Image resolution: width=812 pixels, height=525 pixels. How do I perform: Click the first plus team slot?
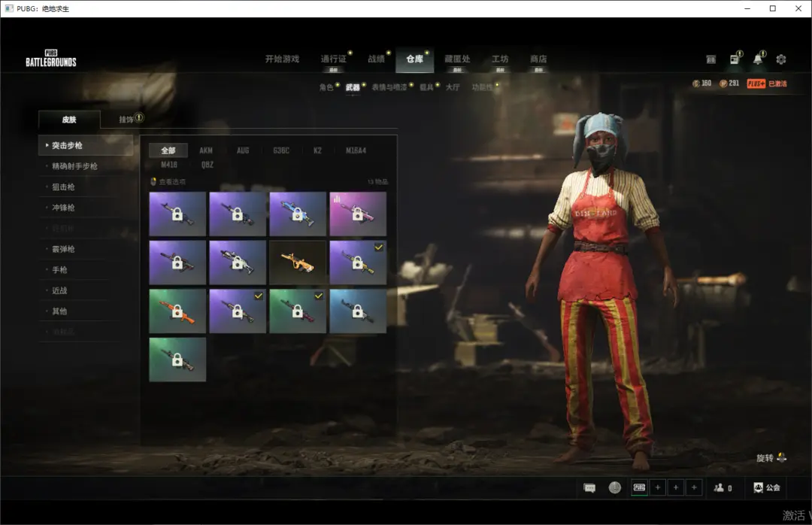click(x=658, y=487)
